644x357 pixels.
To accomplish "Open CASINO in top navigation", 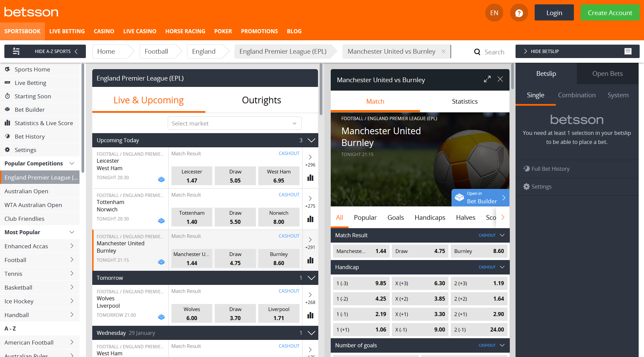I will pos(104,31).
